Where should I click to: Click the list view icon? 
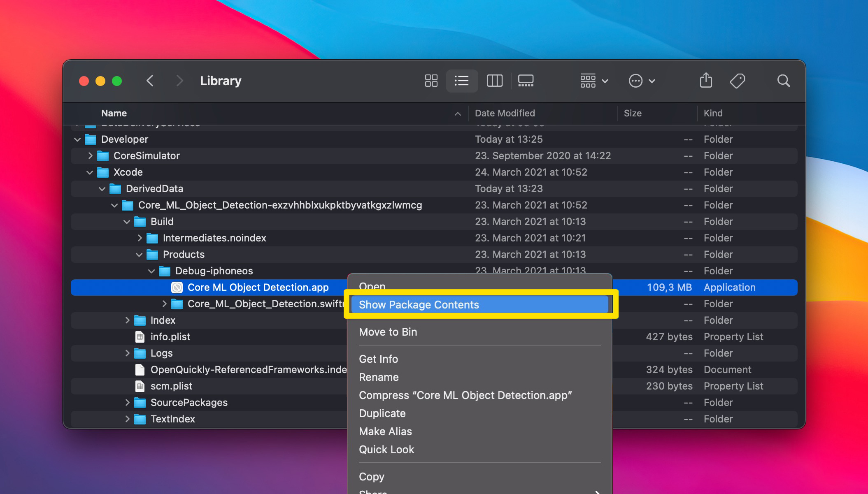(461, 81)
